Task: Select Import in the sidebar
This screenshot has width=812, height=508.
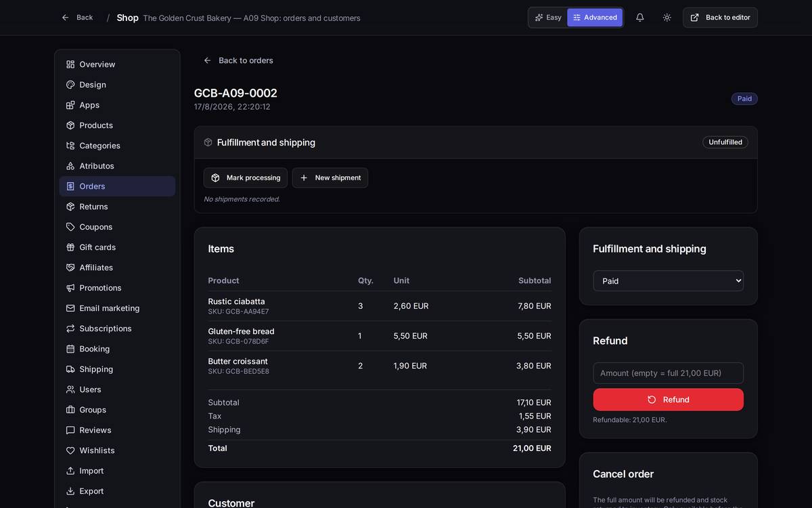Action: [x=117, y=471]
